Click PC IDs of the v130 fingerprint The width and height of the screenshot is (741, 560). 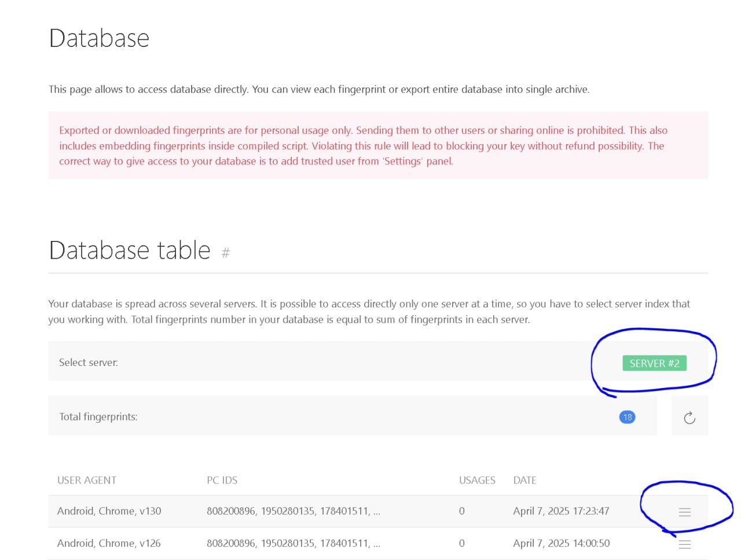[x=293, y=511]
